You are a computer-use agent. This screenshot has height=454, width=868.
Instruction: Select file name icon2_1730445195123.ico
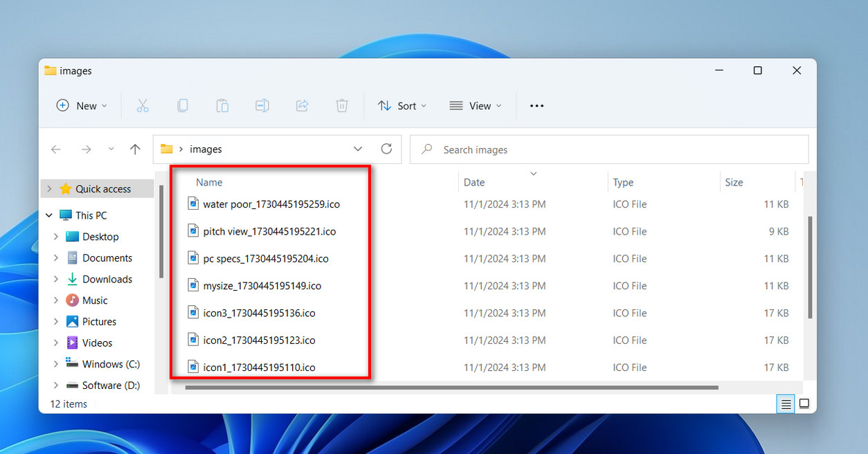[x=259, y=340]
